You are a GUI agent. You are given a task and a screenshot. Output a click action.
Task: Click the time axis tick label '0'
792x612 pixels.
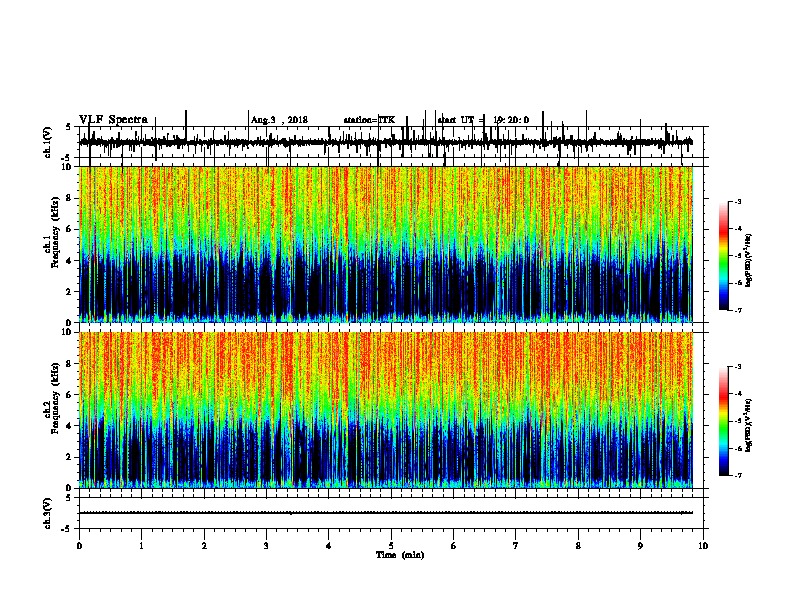tap(79, 546)
